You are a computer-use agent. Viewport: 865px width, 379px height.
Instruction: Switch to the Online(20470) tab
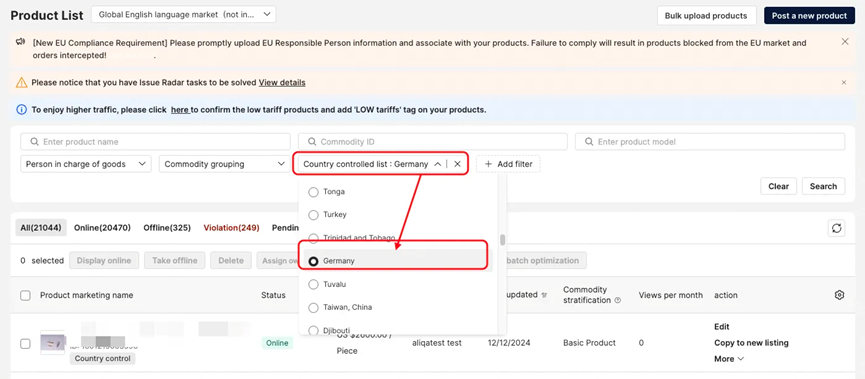102,227
